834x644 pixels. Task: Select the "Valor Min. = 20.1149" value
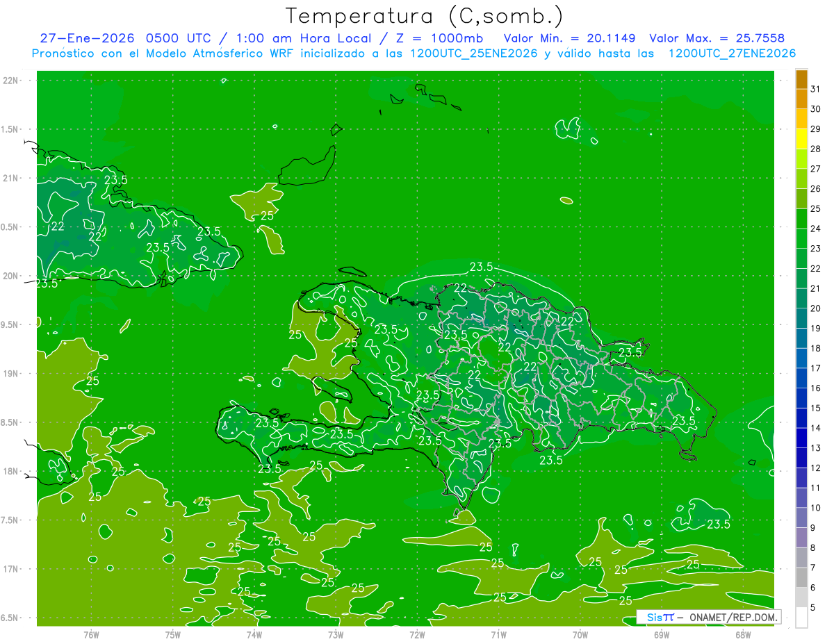pyautogui.click(x=569, y=38)
